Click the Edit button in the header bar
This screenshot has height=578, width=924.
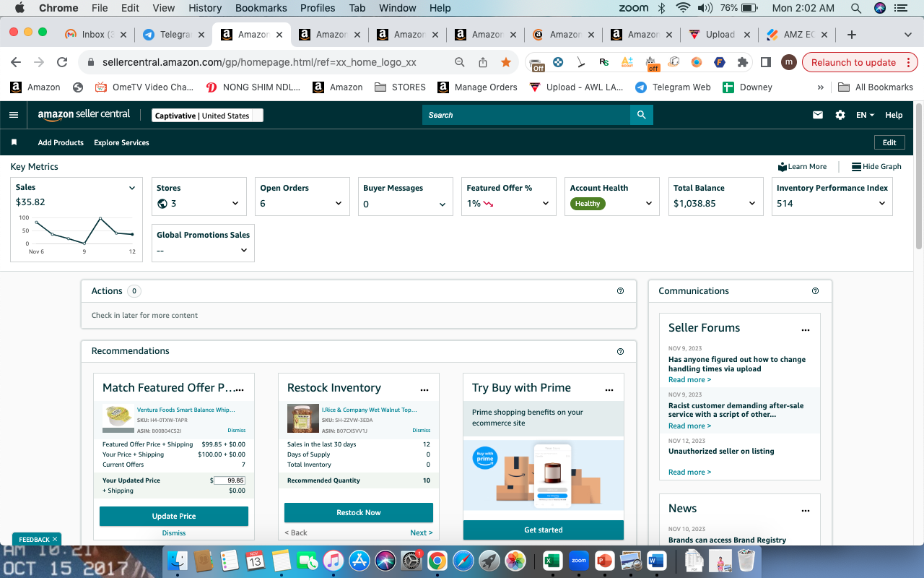[x=889, y=142]
